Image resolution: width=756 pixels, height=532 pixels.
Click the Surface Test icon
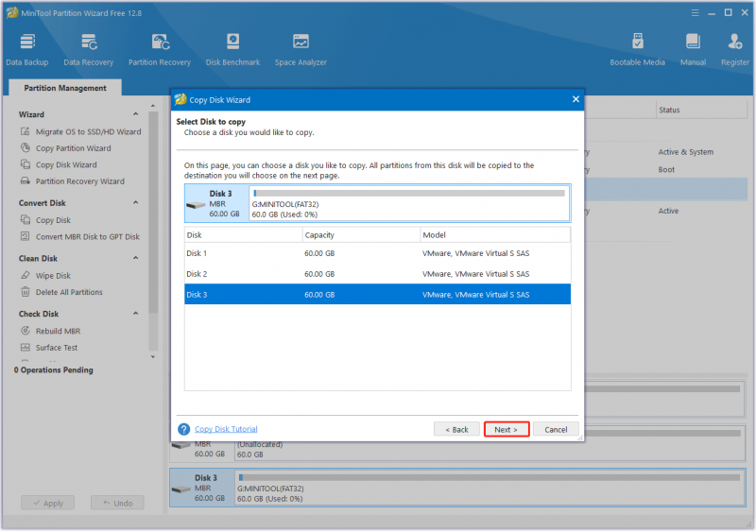tap(26, 348)
